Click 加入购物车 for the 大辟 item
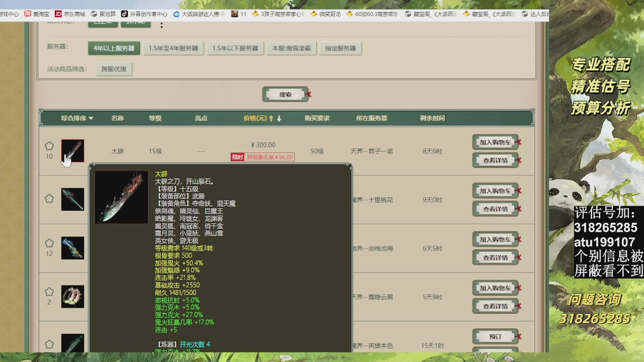The height and width of the screenshot is (362, 644). 495,142
